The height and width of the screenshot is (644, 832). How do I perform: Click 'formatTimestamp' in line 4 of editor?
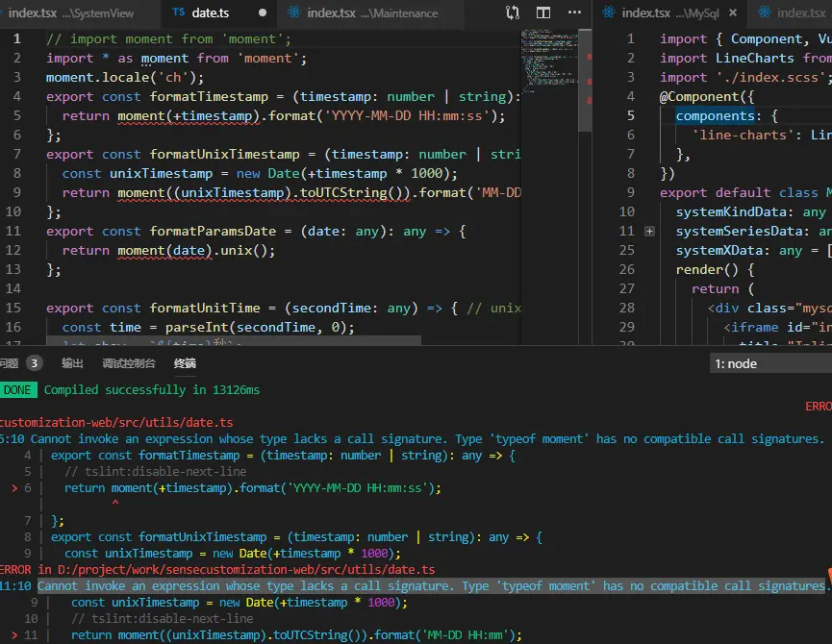point(209,96)
